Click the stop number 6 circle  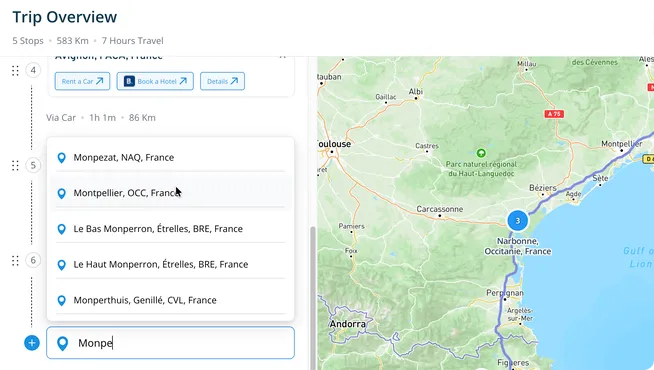pyautogui.click(x=33, y=260)
